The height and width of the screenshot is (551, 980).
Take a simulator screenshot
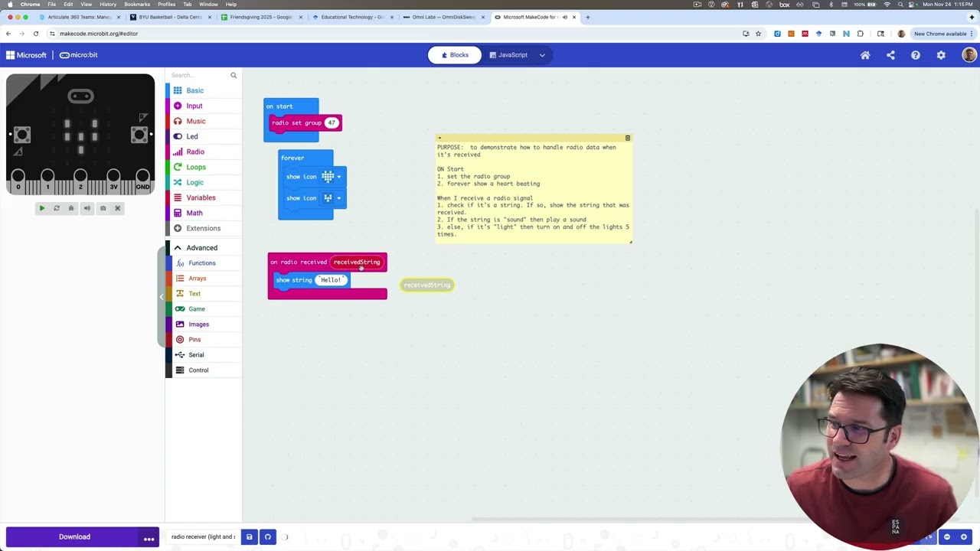pos(103,208)
